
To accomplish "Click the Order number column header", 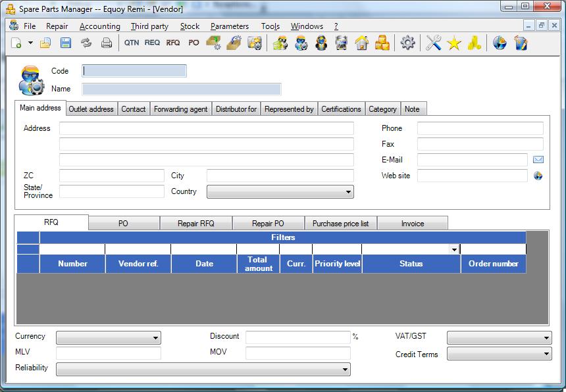I will 494,264.
